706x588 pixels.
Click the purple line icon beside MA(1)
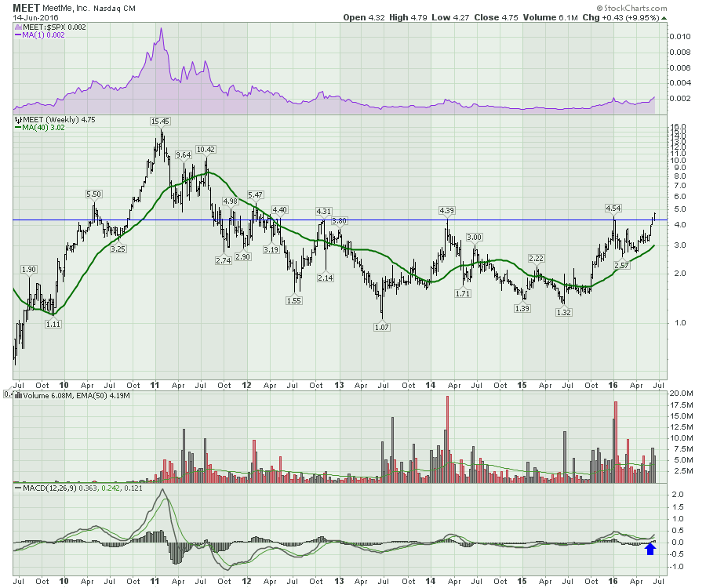coord(18,34)
